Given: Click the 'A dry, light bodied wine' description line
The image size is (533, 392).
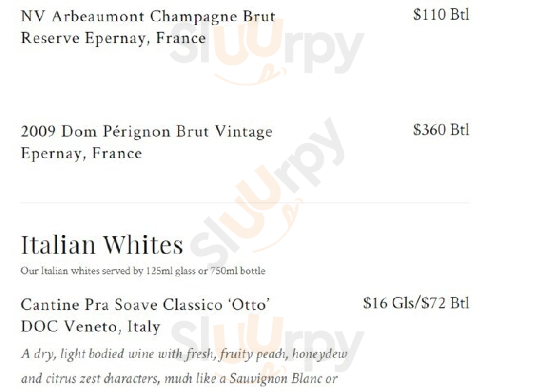Looking at the screenshot, I should coord(184,354).
